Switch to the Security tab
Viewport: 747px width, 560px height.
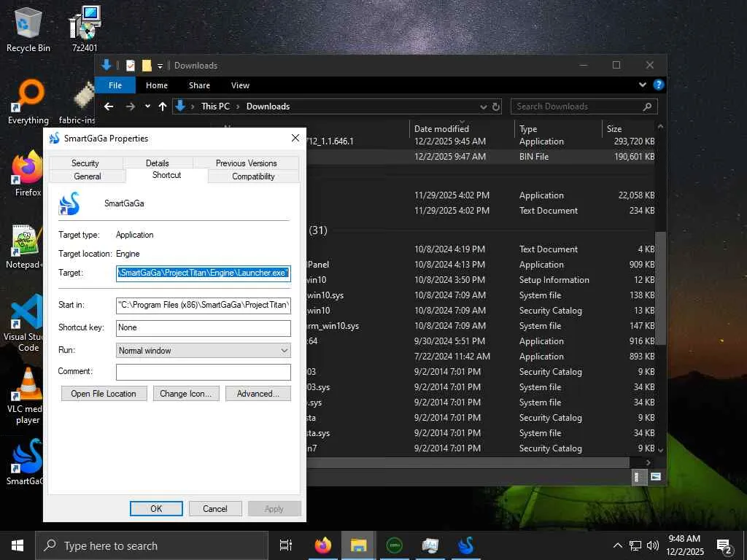85,163
